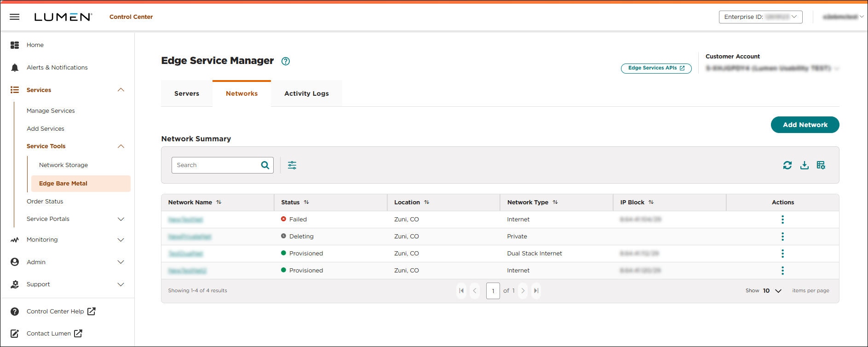
Task: Open table column settings icon
Action: coord(821,165)
